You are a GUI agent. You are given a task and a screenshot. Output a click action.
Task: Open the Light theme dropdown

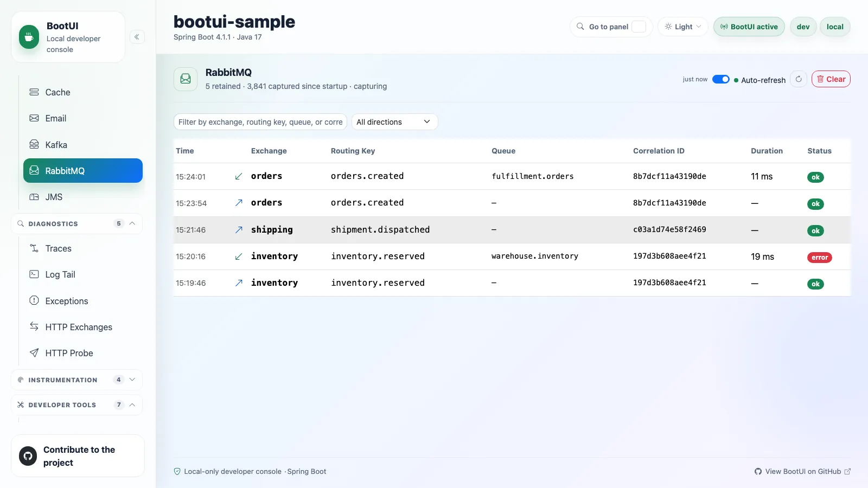point(683,27)
